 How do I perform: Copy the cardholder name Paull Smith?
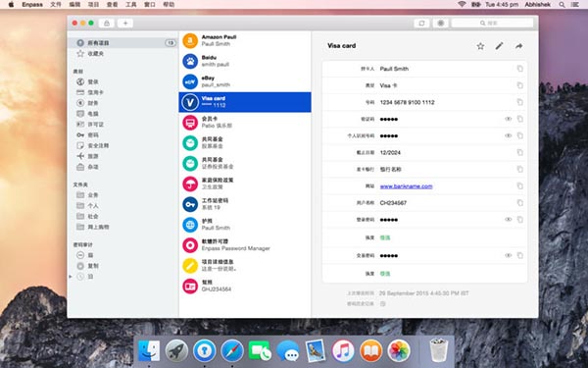[x=519, y=69]
